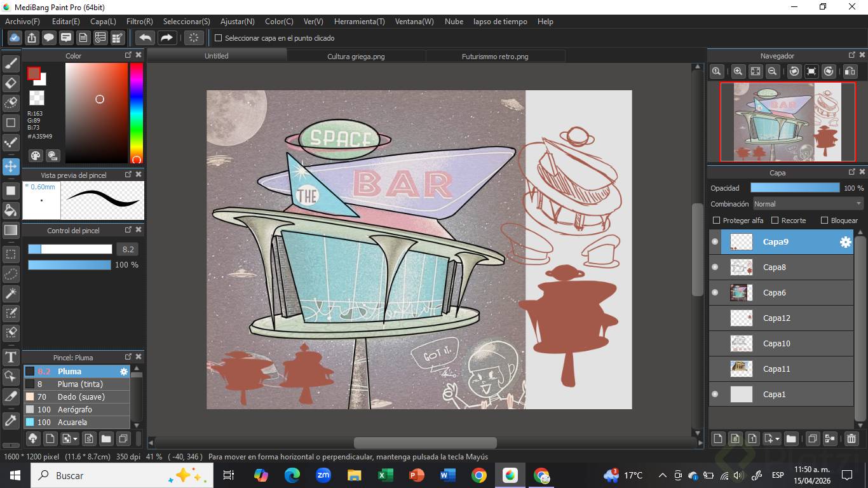This screenshot has width=868, height=488.
Task: Select the Bucket fill tool
Action: pos(11,210)
